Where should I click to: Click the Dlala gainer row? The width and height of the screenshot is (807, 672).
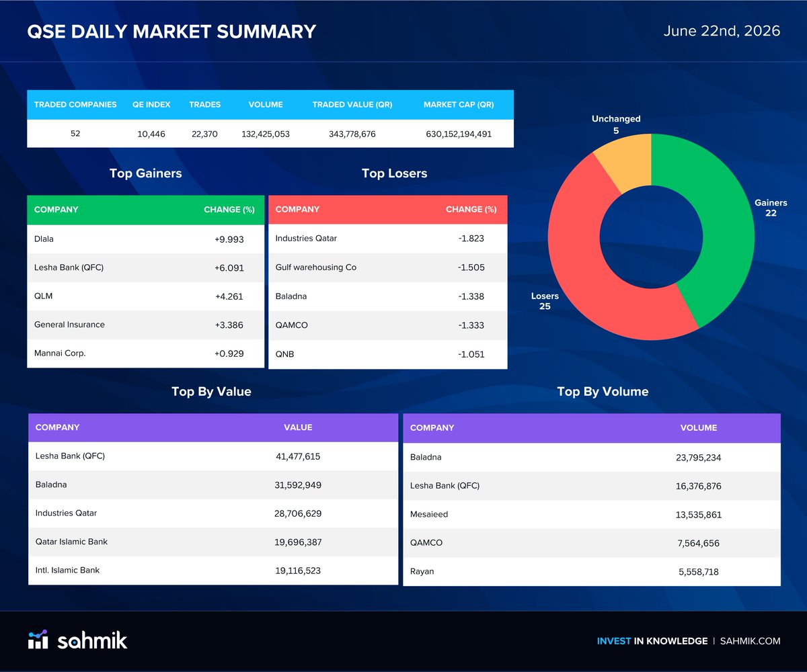click(146, 239)
